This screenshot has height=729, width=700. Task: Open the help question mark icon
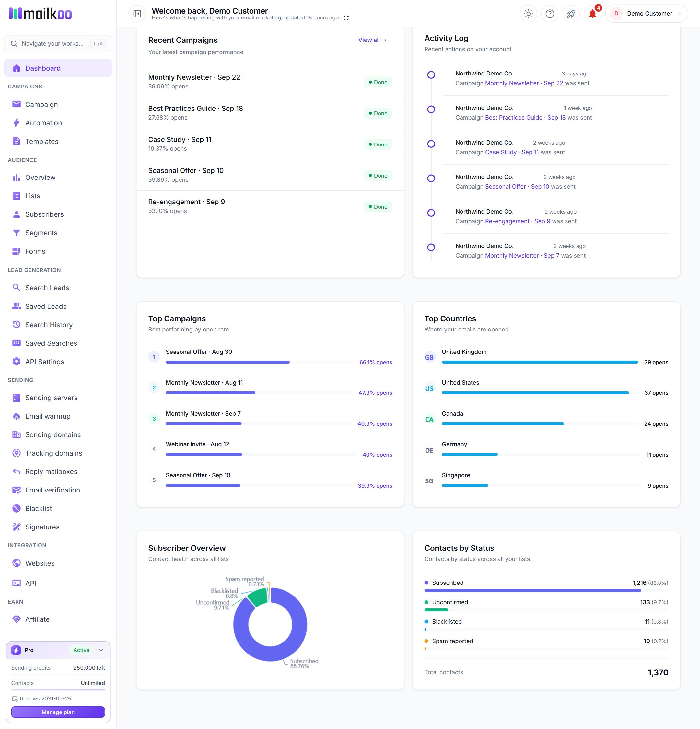550,14
